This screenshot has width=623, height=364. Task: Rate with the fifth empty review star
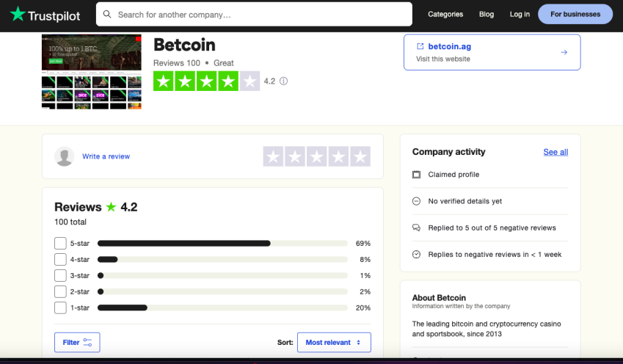point(360,156)
